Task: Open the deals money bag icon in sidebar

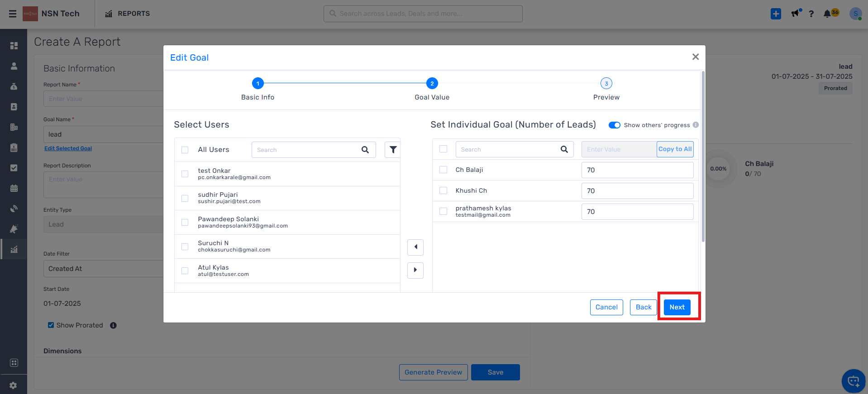Action: (14, 86)
